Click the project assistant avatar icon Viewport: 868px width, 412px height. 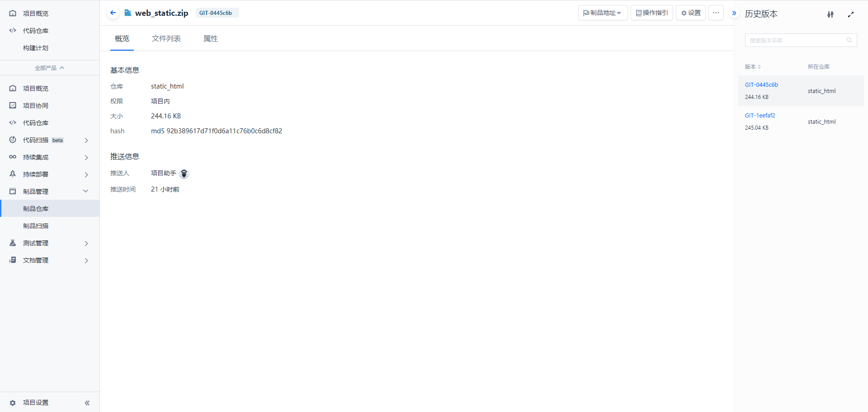tap(184, 173)
